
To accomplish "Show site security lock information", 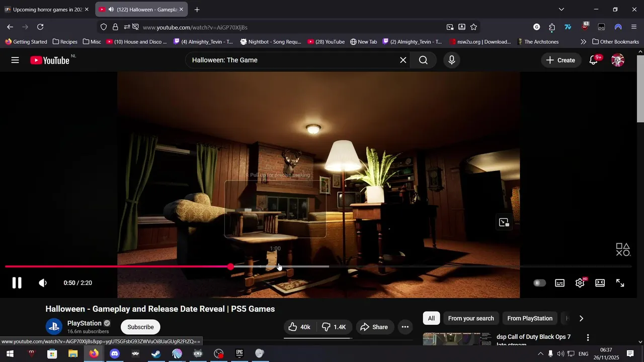I will pos(115,27).
